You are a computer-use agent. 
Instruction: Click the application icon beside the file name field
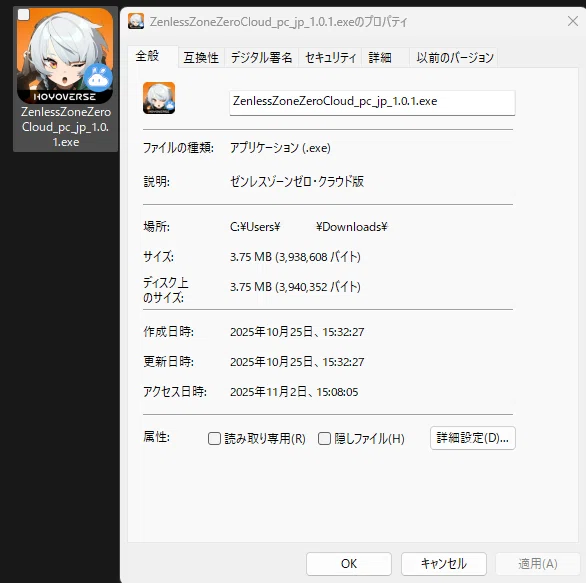tap(159, 98)
